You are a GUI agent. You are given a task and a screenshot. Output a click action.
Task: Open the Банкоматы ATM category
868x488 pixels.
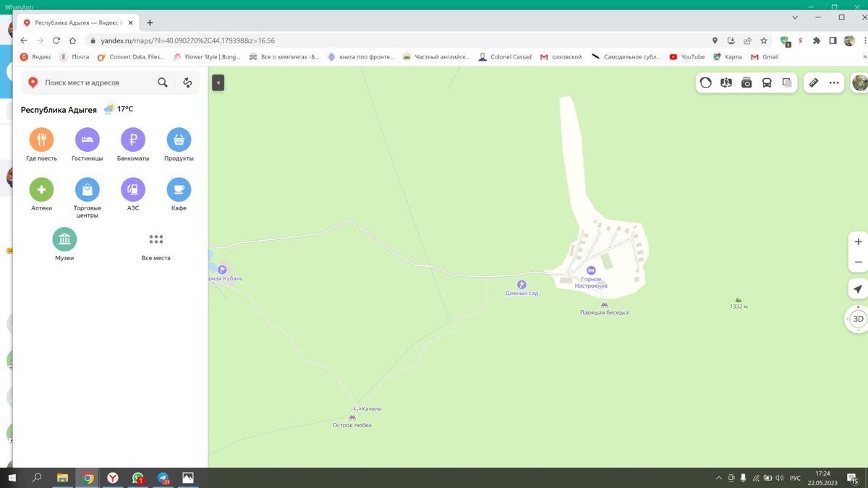pos(133,145)
